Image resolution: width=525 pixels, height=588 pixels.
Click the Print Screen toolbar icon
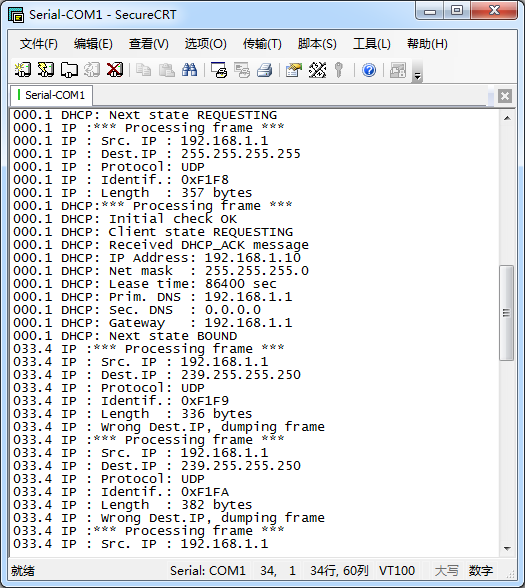tap(219, 70)
